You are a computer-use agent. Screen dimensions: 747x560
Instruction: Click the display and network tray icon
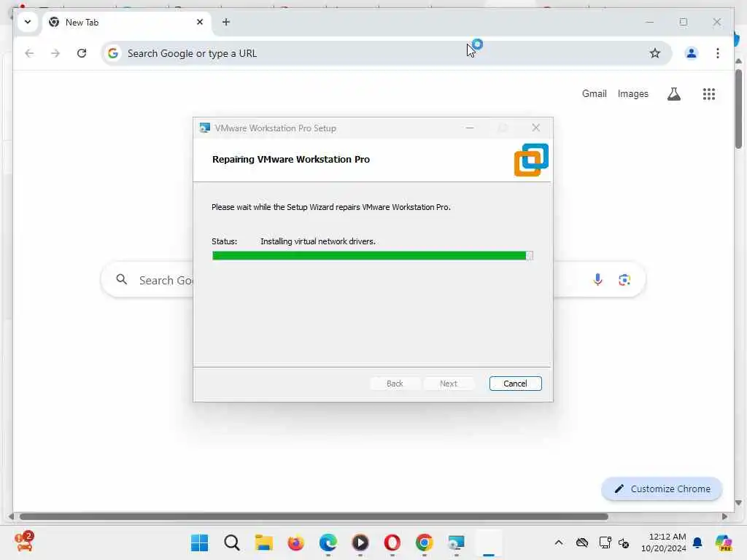point(605,542)
